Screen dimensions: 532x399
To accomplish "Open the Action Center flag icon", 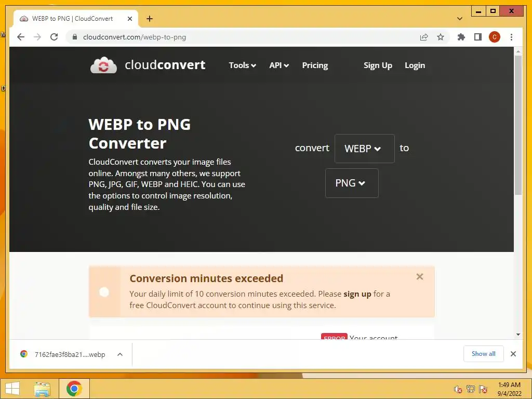I will [x=483, y=389].
